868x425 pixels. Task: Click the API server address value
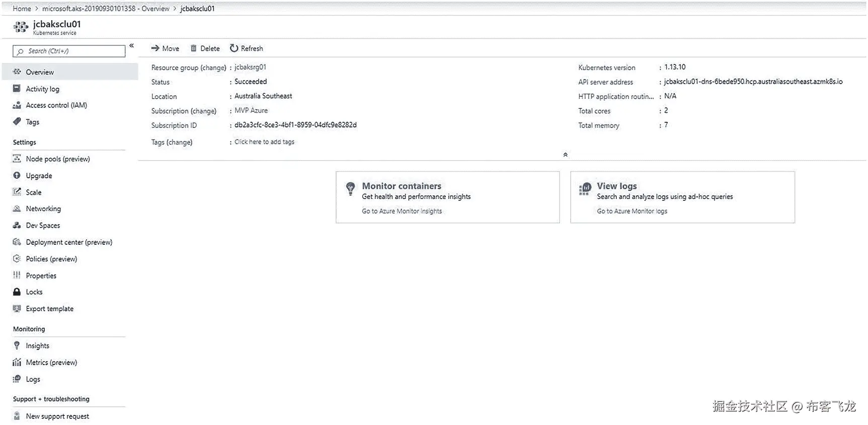[753, 82]
